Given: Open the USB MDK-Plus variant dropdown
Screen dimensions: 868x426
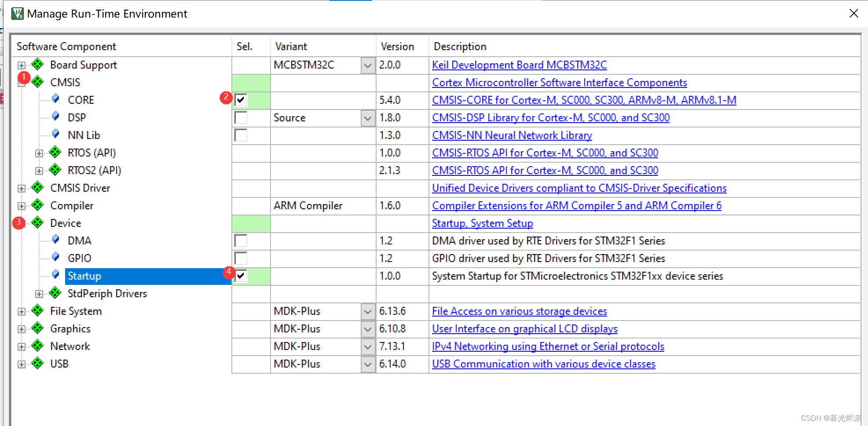Looking at the screenshot, I should (368, 364).
